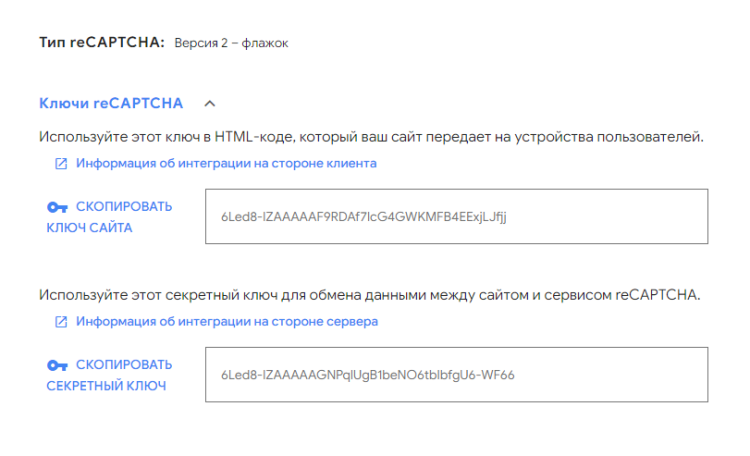Viewport: 750px width, 456px height.
Task: Copy secret key via СКОПИРОВАТЬ СЕКРЕТНЫЙ КЛЮЧ
Action: (110, 375)
